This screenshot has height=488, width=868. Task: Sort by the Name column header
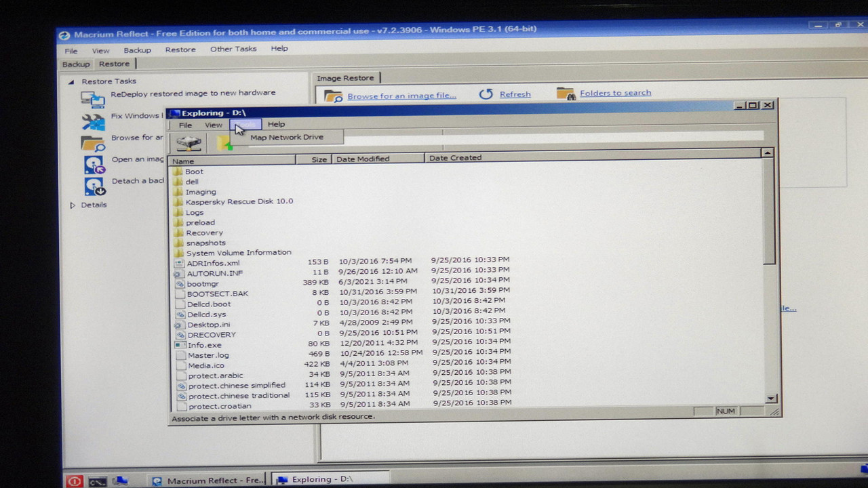[232, 161]
